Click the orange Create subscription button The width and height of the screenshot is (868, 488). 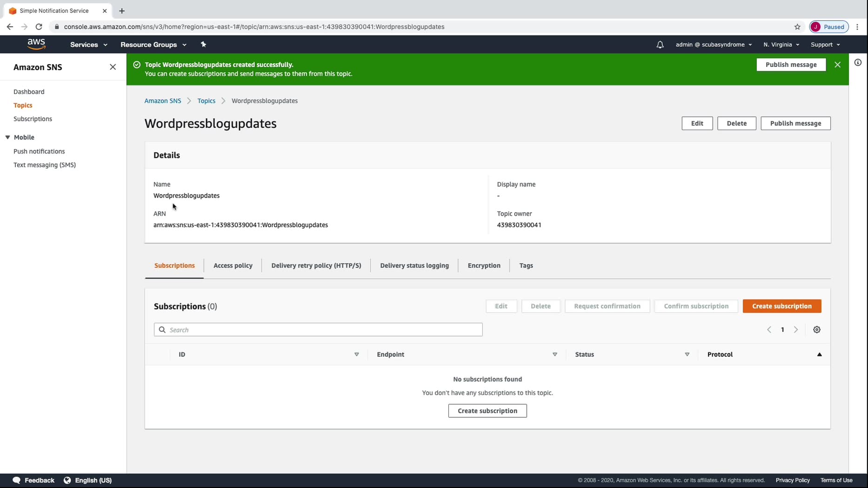pyautogui.click(x=781, y=306)
